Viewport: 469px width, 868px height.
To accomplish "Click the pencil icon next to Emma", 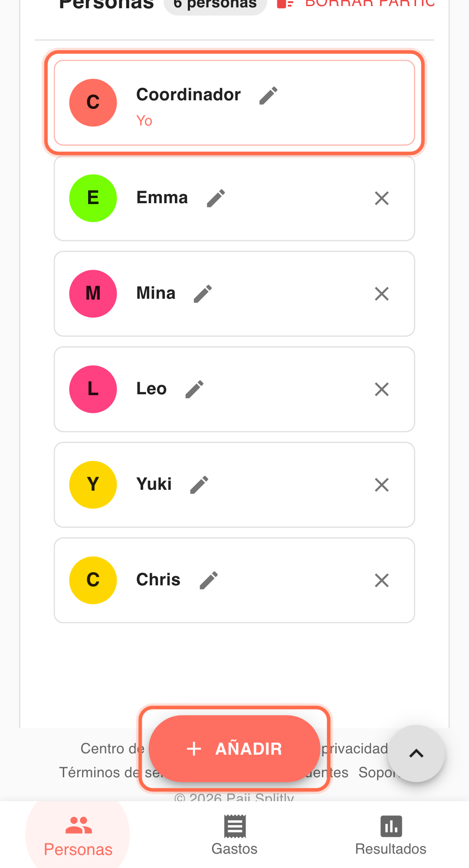I will coord(216,198).
